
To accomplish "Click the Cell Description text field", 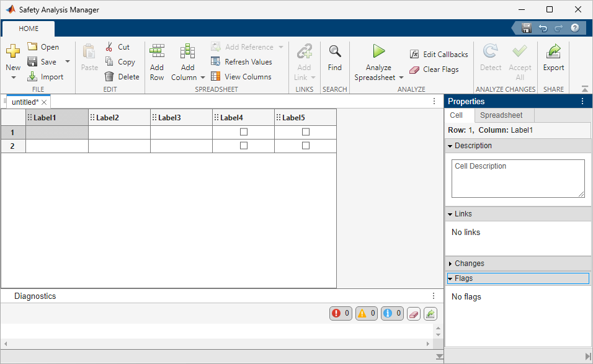I will [x=518, y=179].
